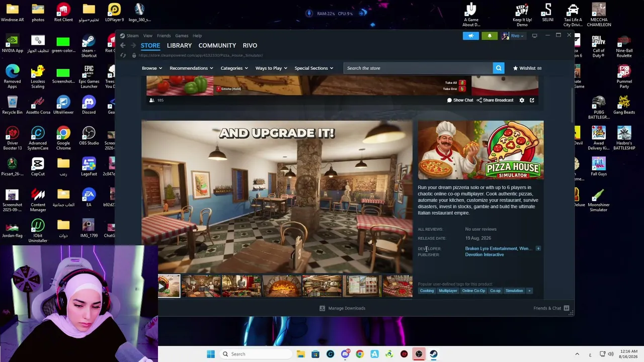
Task: Select the Discord desktop shortcut
Action: click(89, 105)
